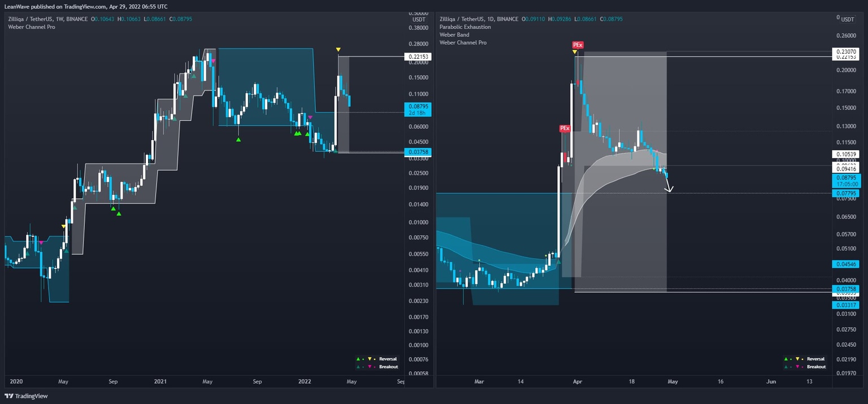Click the upper red PEx label on daily chart

pos(578,45)
